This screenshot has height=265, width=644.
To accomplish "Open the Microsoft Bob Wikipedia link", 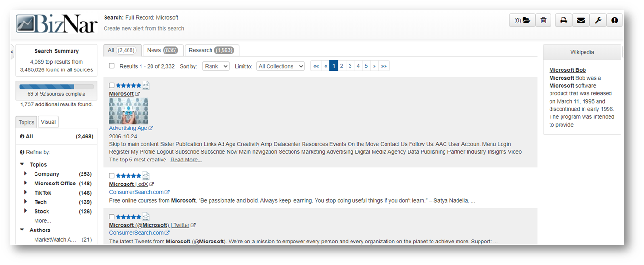I will pos(568,70).
